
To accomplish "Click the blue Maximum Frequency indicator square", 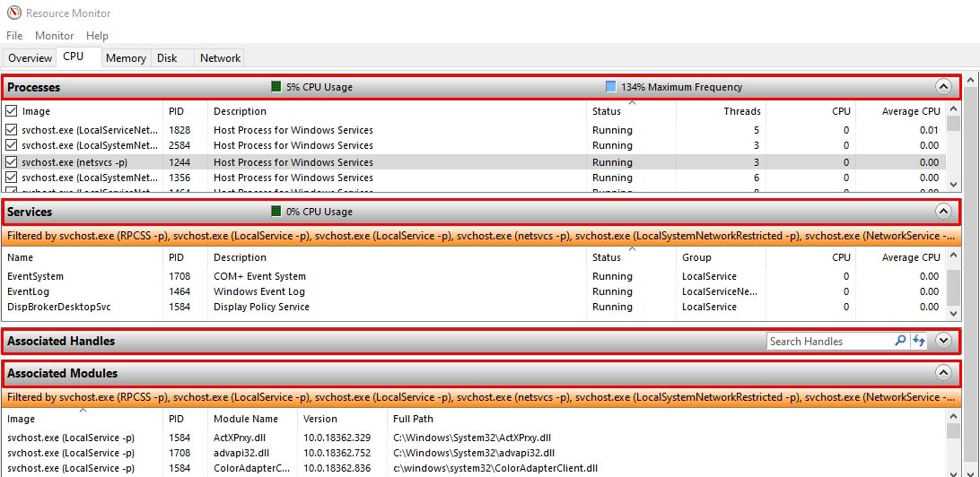I will coord(610,87).
